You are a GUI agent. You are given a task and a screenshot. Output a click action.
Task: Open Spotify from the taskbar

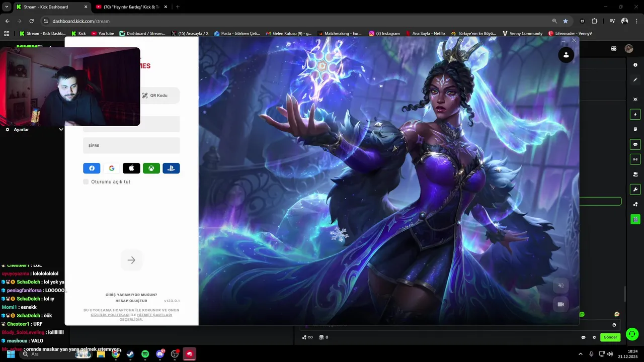pyautogui.click(x=145, y=354)
